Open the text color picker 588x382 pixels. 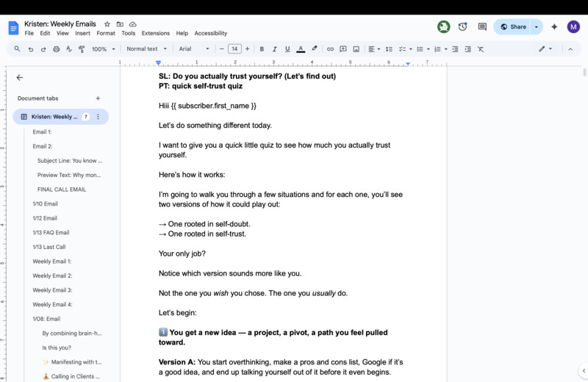301,49
